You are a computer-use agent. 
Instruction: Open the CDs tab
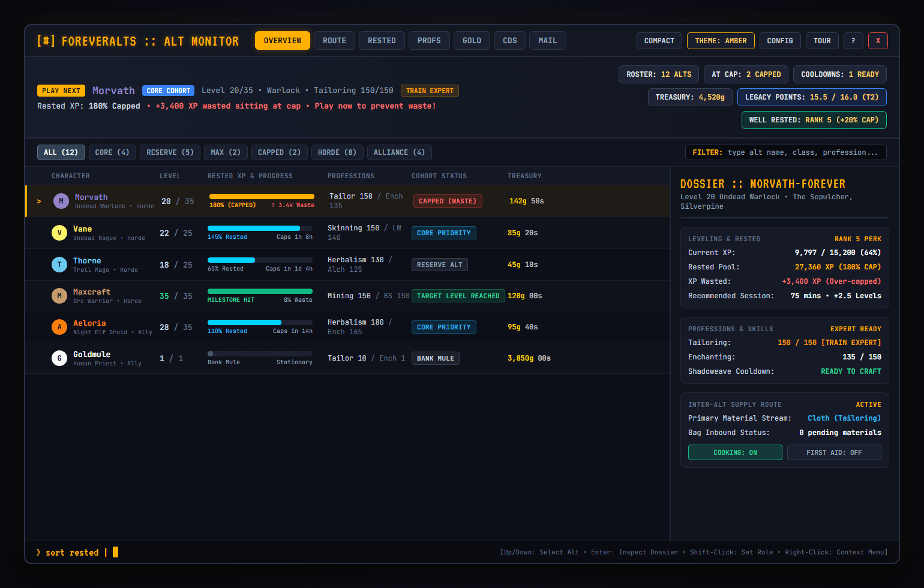pyautogui.click(x=510, y=41)
